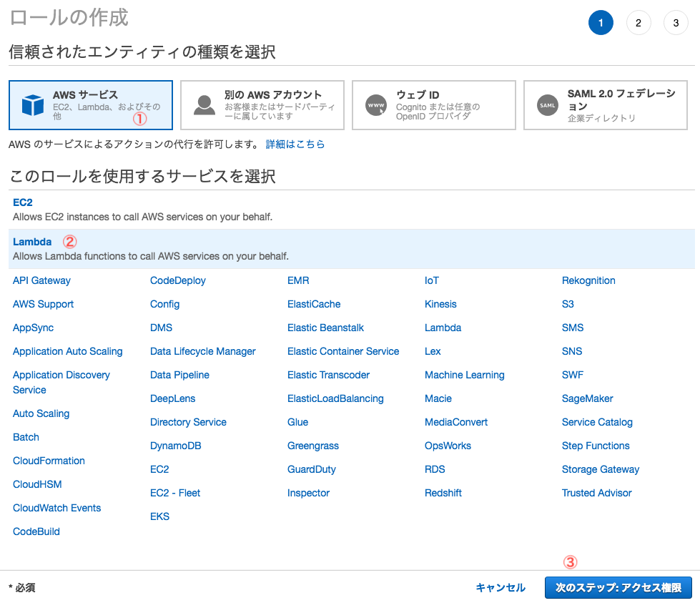Select EMR service

(x=298, y=280)
